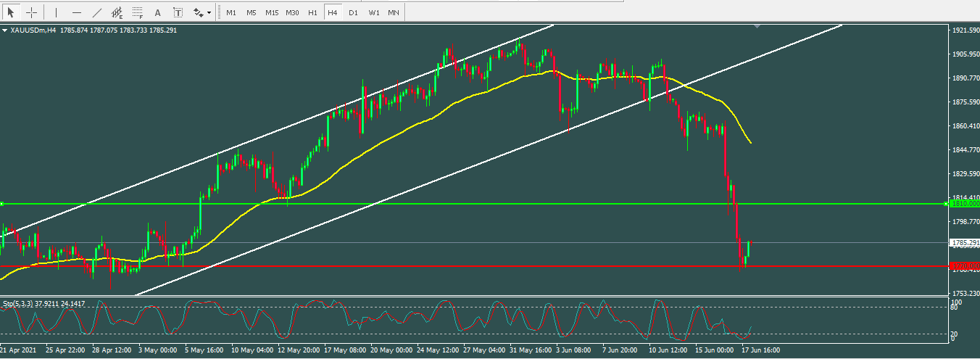This screenshot has height=359, width=980.
Task: Choose the Fibonacci retracement tool
Action: 138,12
